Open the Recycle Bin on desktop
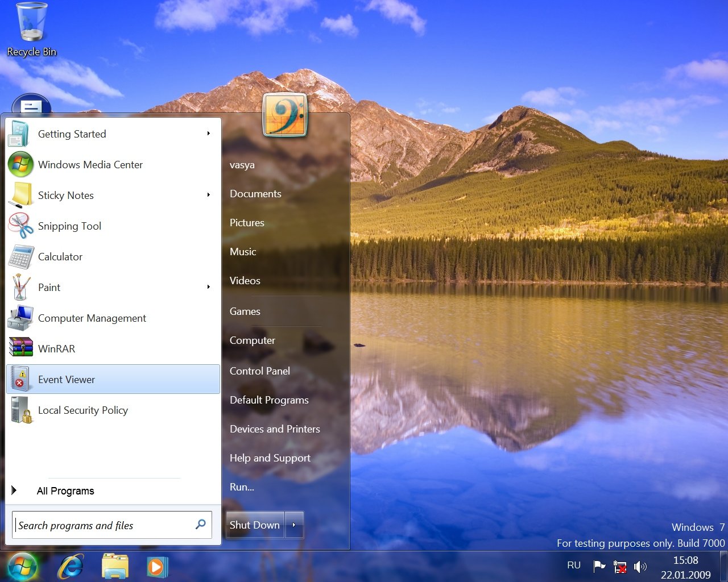 (x=31, y=30)
